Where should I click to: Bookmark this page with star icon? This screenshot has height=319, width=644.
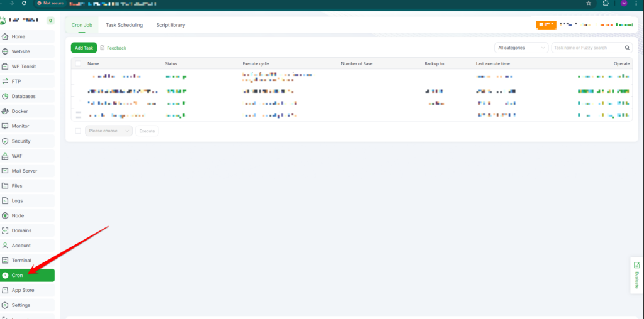[x=588, y=3]
